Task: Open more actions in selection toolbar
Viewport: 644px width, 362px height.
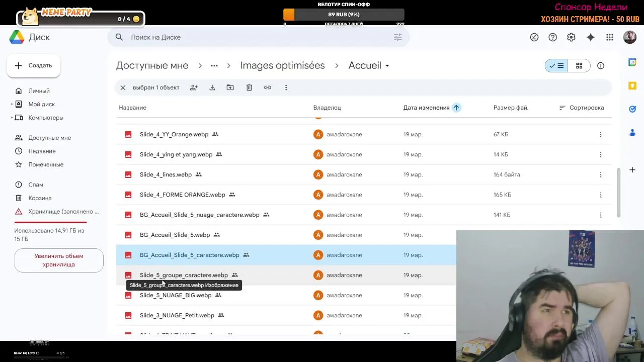Action: coord(286,87)
